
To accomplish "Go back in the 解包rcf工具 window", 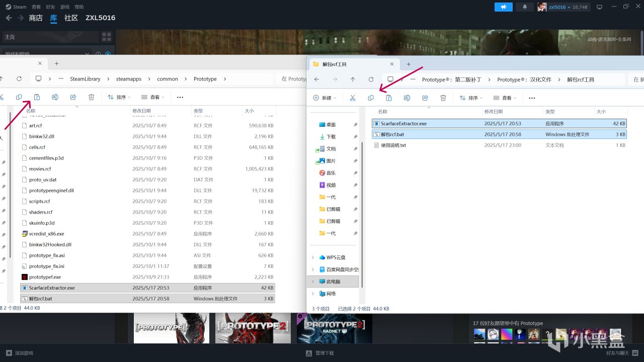I will (316, 79).
